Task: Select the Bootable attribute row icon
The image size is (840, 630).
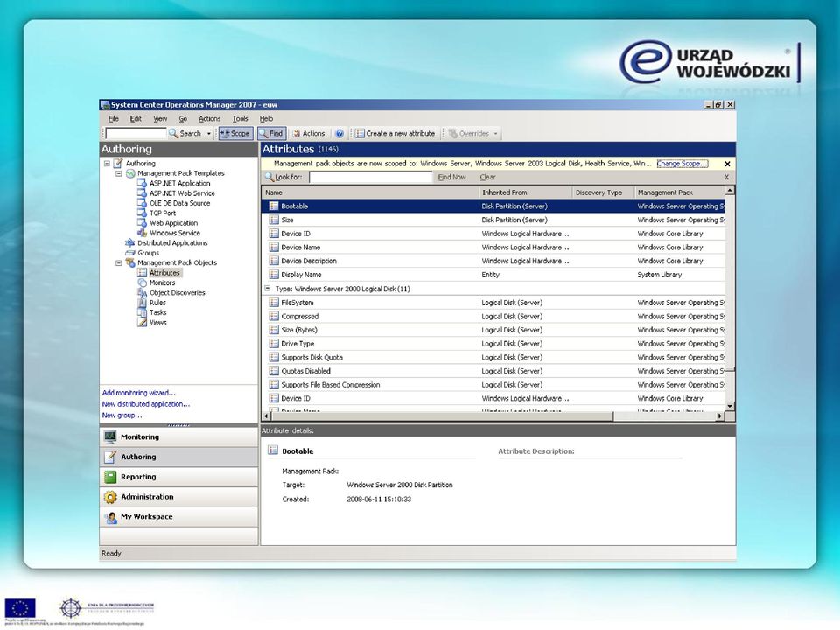Action: coord(274,206)
